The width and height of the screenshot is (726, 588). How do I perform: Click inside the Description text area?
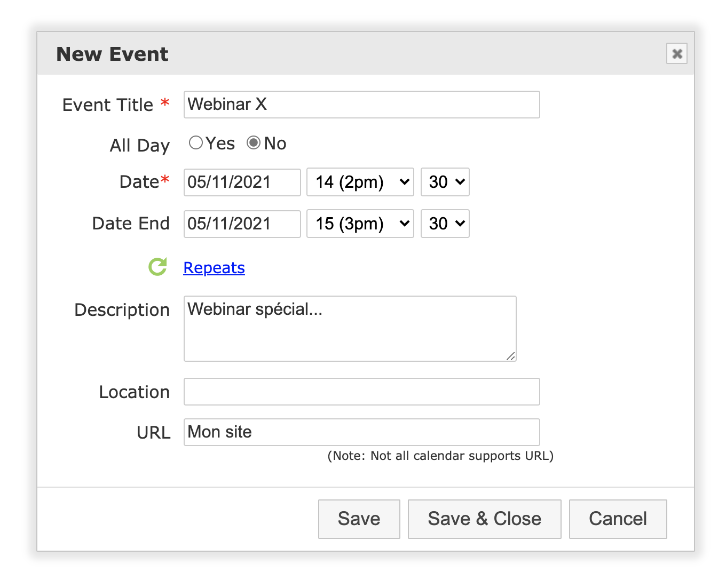click(350, 329)
